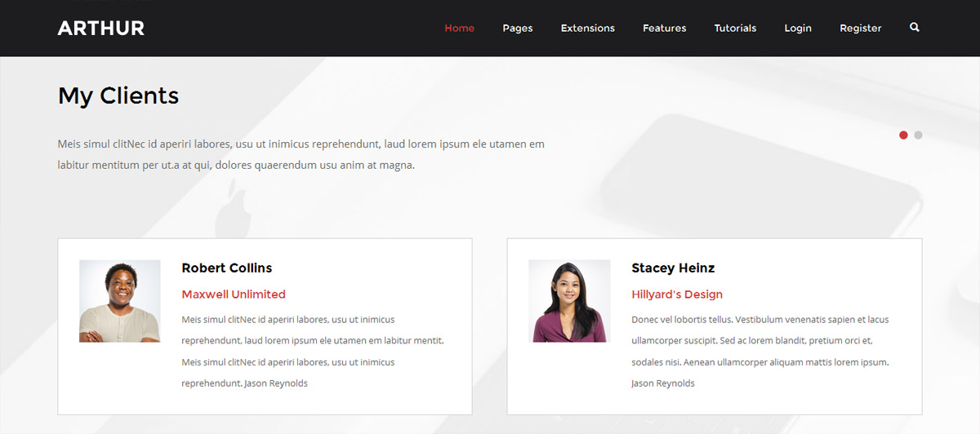Click the Register link
The width and height of the screenshot is (980, 434).
861,28
